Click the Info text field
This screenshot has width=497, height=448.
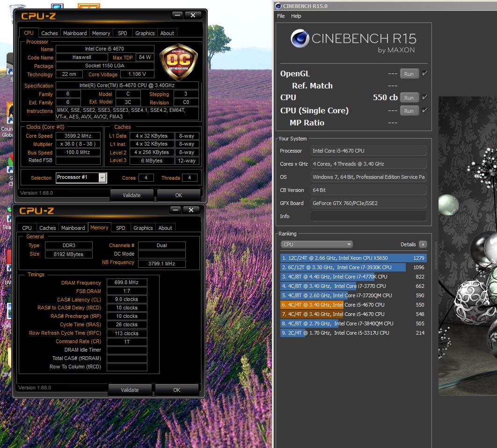point(369,216)
